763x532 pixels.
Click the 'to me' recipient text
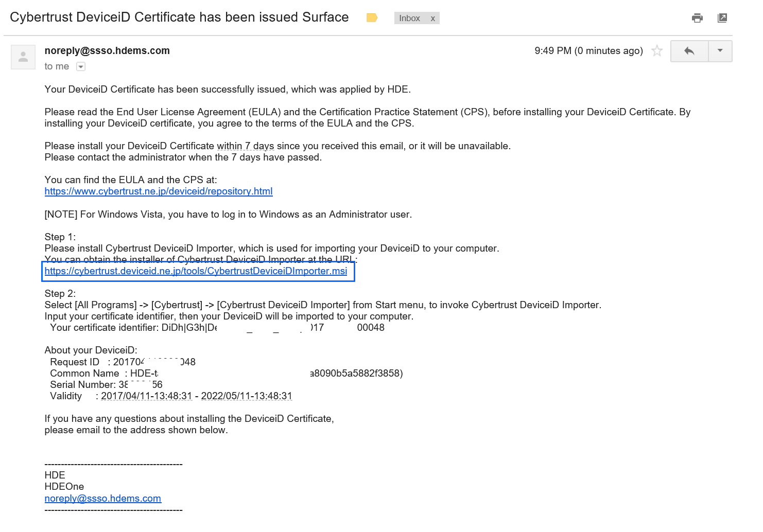57,66
